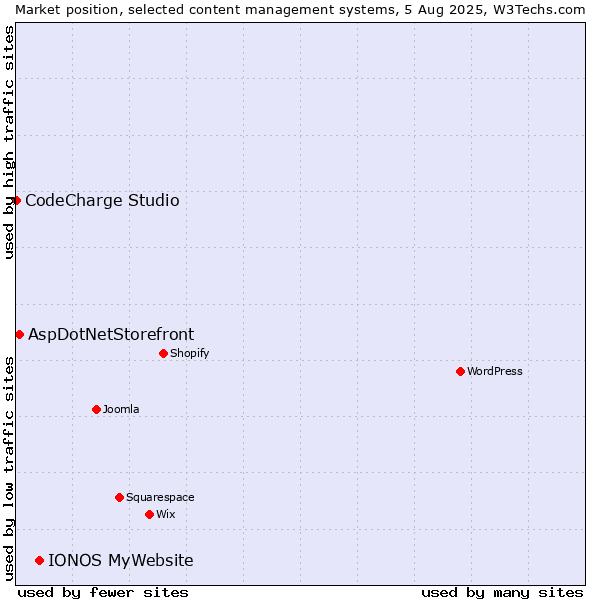Click the CodeCharge Studio red data point
This screenshot has width=600, height=600.
tap(16, 201)
